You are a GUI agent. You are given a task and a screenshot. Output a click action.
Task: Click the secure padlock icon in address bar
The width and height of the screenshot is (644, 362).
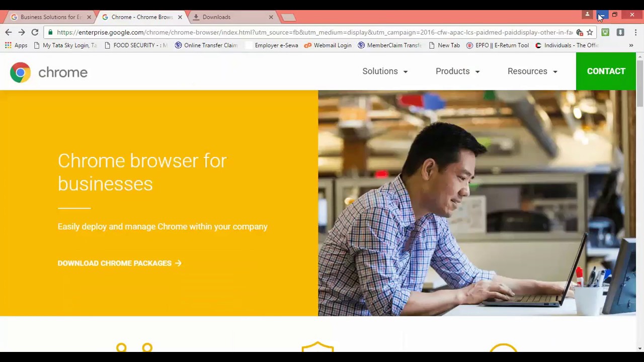pyautogui.click(x=50, y=32)
